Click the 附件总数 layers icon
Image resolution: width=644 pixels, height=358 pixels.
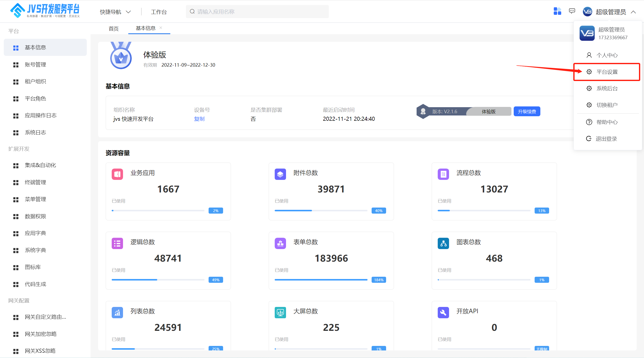[280, 174]
